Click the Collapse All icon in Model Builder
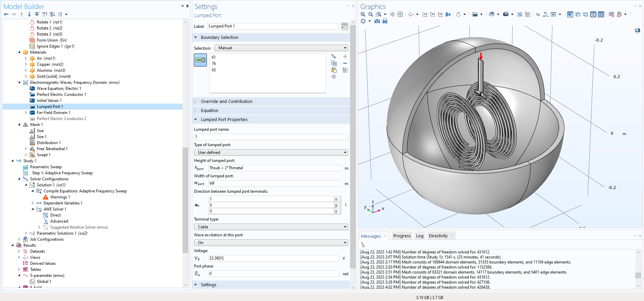This screenshot has height=301, width=644. (45, 14)
